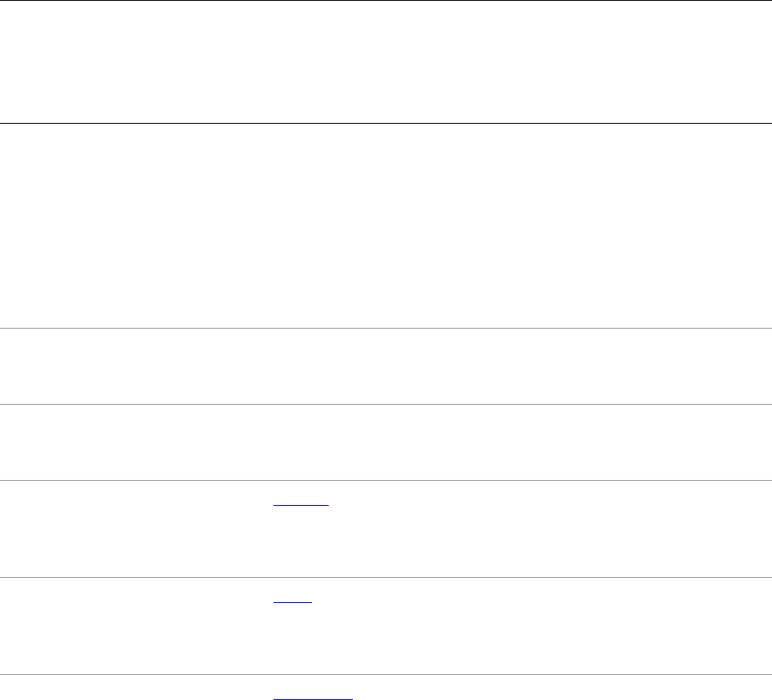Image resolution: width=772 pixels, height=700 pixels.
Task: Click the gray separator above the longest link
Action: point(386,674)
